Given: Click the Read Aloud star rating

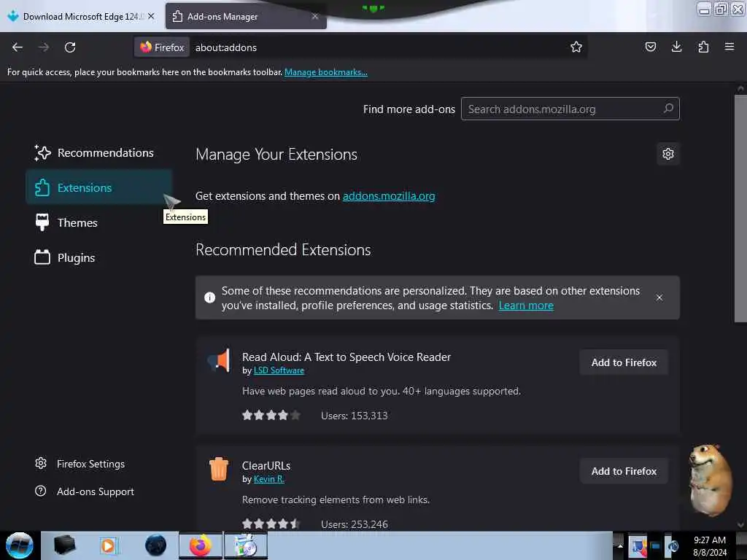Looking at the screenshot, I should [x=271, y=415].
